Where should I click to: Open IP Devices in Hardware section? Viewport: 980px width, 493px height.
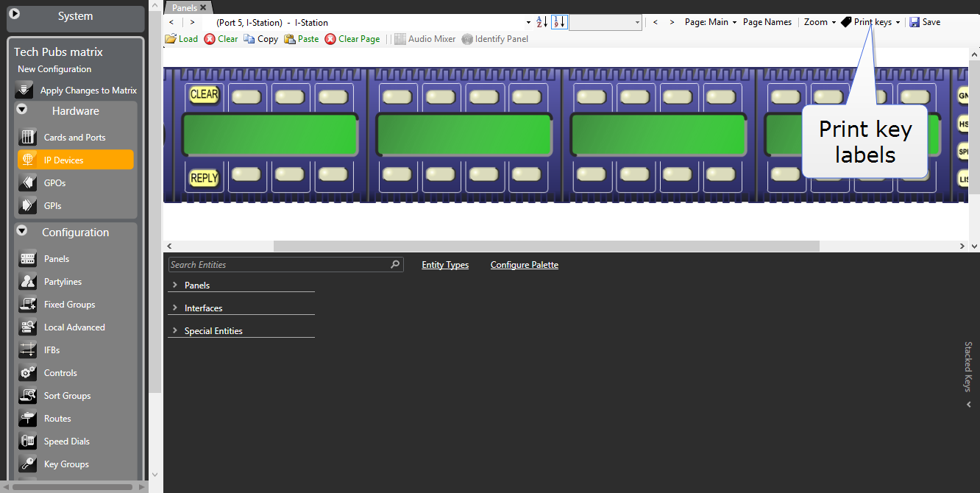[x=75, y=160]
